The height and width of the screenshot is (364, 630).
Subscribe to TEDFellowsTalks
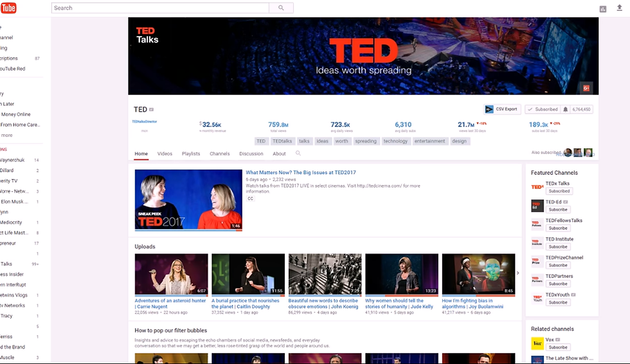click(x=558, y=228)
